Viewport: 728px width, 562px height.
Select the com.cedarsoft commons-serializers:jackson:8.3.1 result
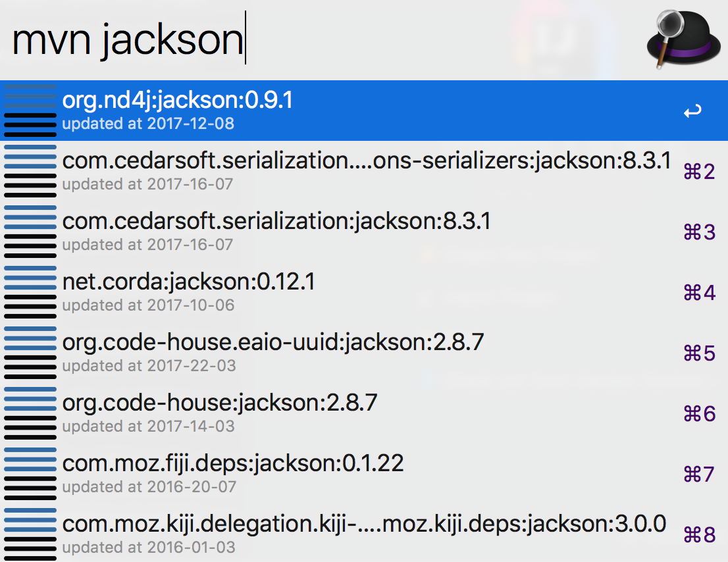[x=364, y=171]
